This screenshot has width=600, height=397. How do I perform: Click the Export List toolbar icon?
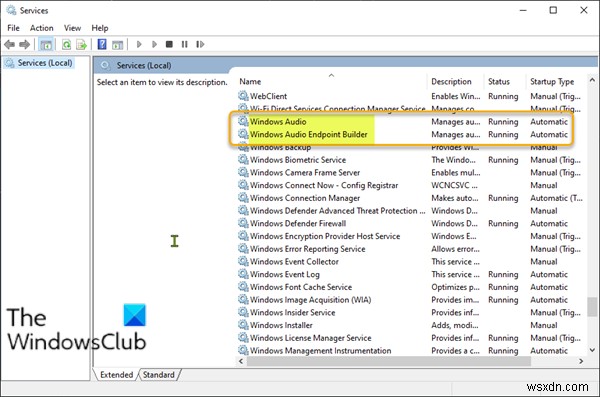81,44
